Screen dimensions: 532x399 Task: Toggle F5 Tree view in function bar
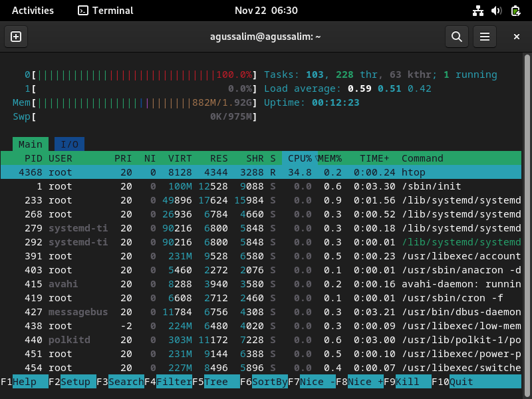click(x=215, y=382)
